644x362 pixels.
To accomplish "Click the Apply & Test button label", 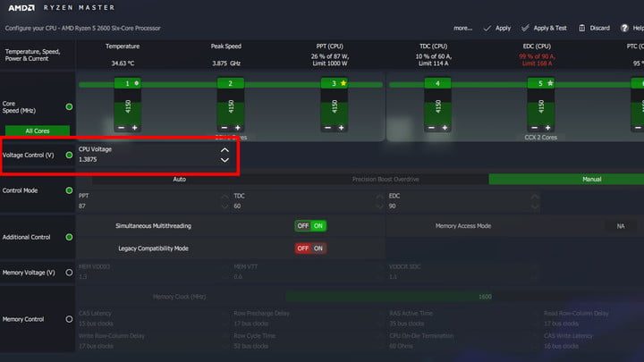I will pyautogui.click(x=550, y=28).
